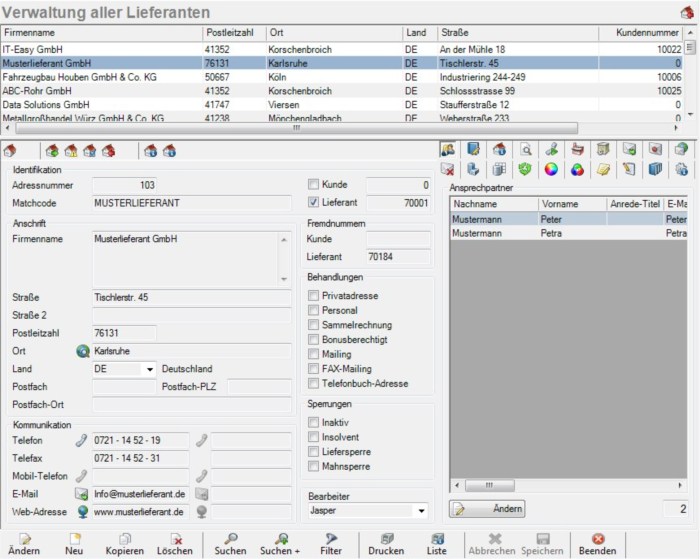Toggle the Personal checkbox
Image resolution: width=700 pixels, height=559 pixels.
(x=313, y=310)
